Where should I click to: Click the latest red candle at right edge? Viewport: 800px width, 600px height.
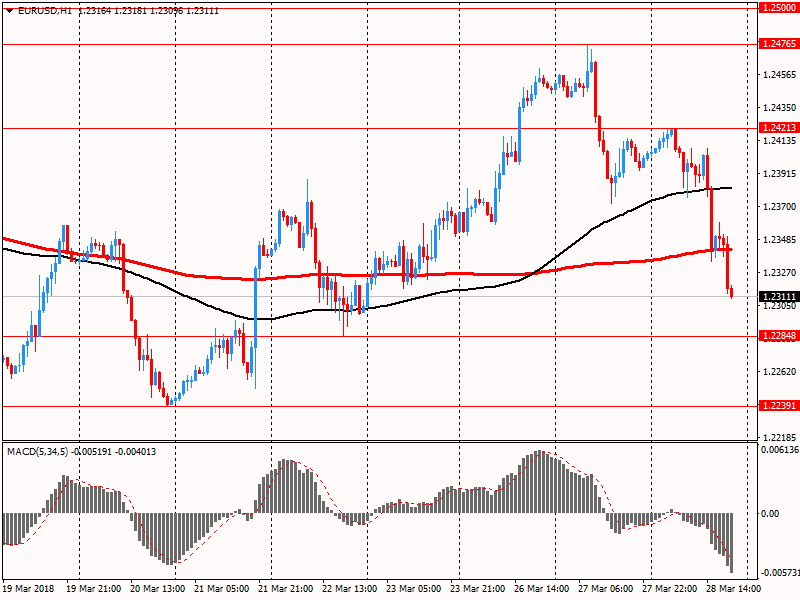click(x=731, y=291)
